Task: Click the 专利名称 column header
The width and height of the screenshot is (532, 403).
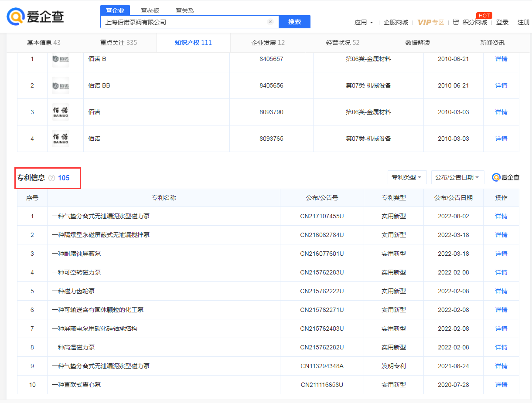Action: [x=164, y=198]
